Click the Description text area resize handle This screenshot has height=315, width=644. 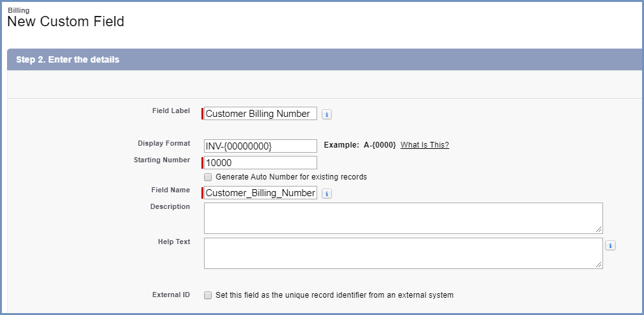point(599,230)
